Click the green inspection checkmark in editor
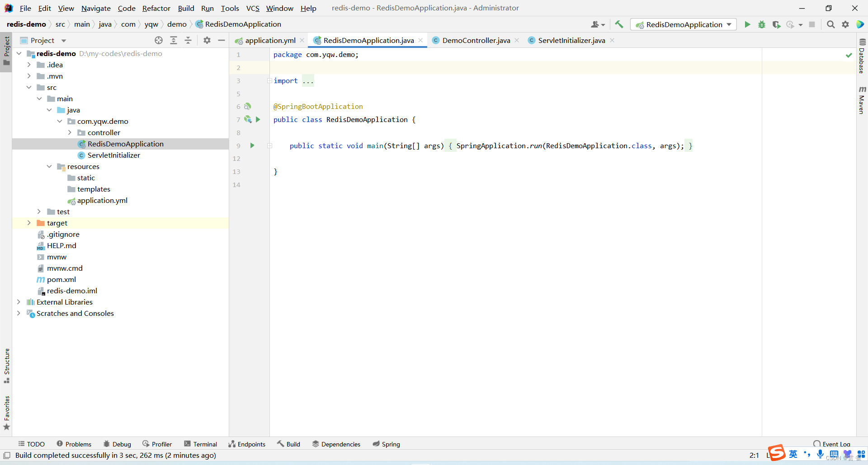868x465 pixels. tap(849, 55)
